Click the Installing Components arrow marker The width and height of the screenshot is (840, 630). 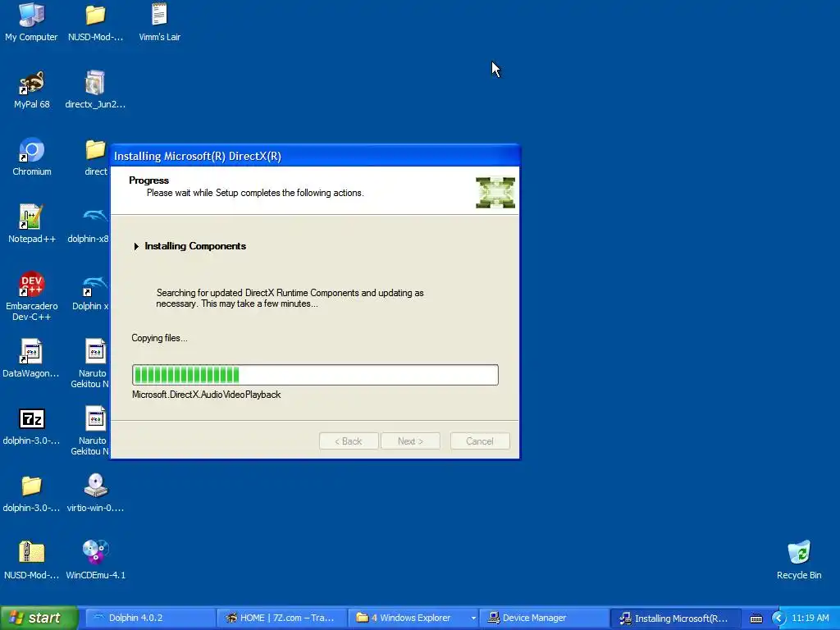(x=136, y=246)
